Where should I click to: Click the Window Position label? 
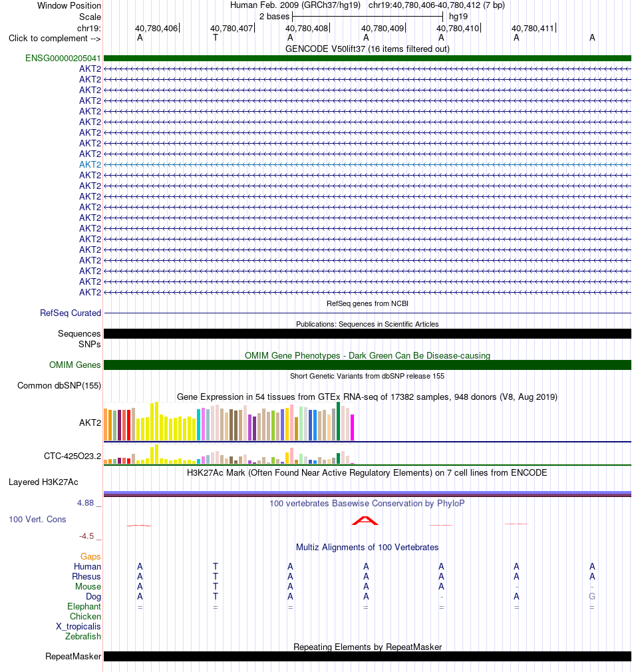(69, 5)
